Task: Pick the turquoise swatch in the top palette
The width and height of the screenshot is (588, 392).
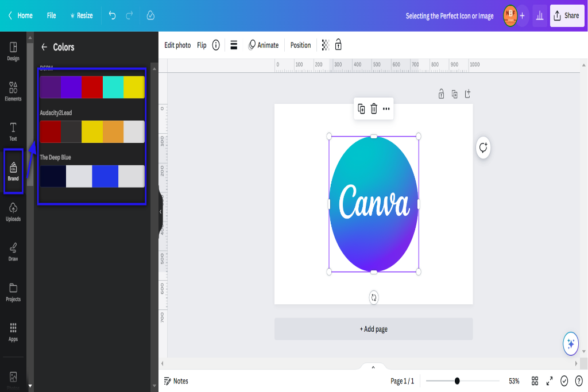Action: coord(113,87)
